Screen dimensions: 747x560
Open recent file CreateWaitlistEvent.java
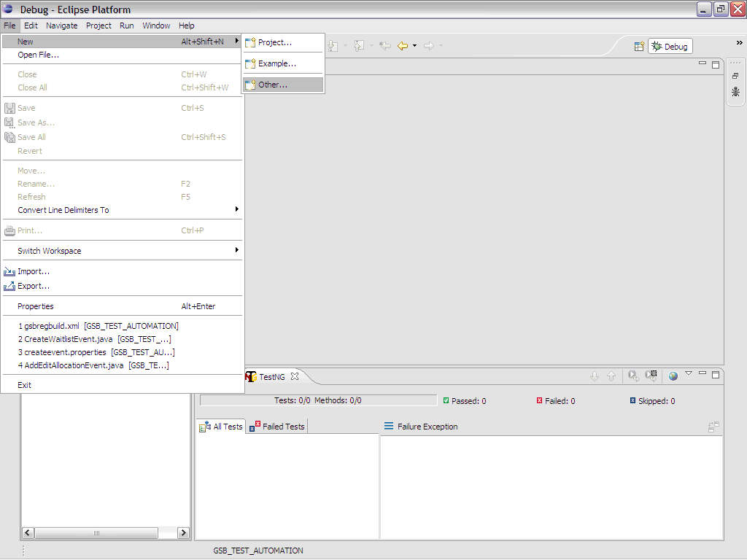click(123, 339)
